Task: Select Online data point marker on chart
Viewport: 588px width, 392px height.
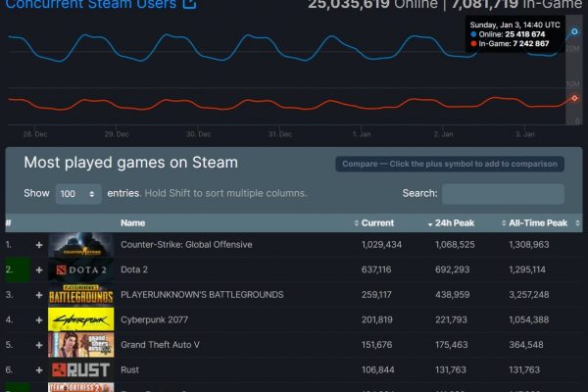Action: tap(574, 31)
